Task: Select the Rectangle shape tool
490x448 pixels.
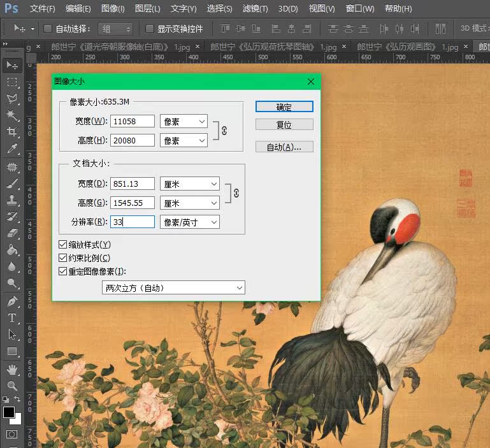Action: (x=12, y=351)
